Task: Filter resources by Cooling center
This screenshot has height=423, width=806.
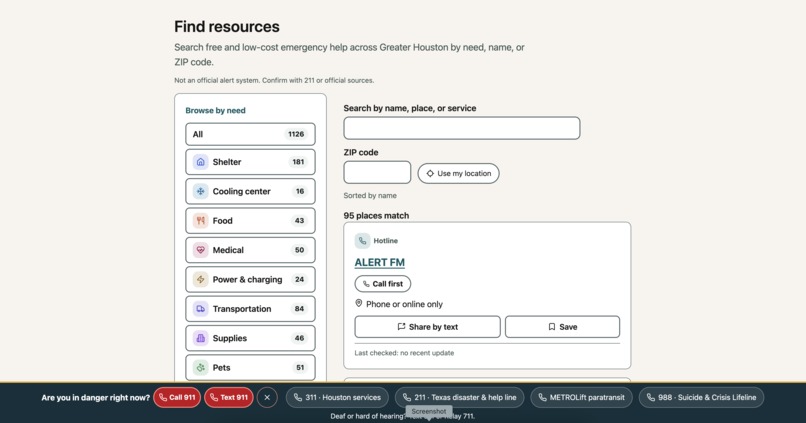Action: (250, 191)
